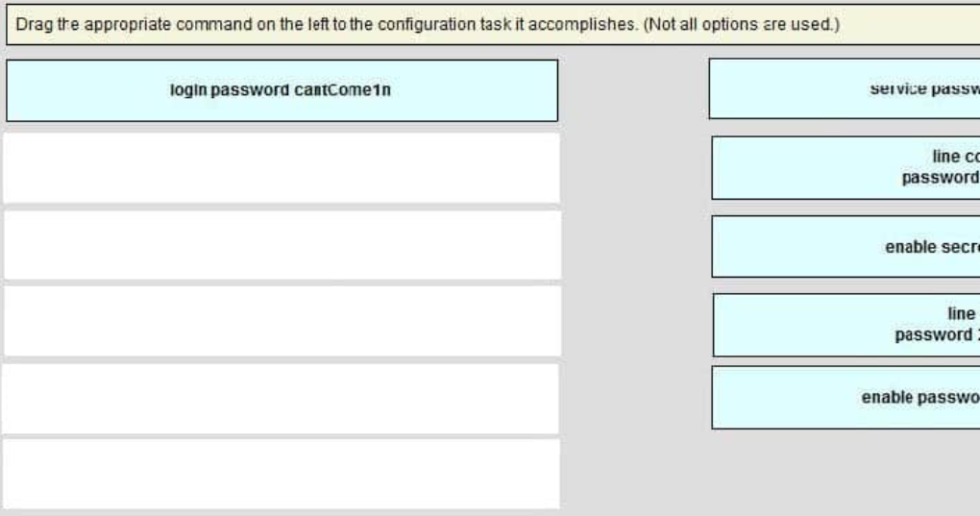Click '(Not all options are used.)' note

[x=742, y=24]
